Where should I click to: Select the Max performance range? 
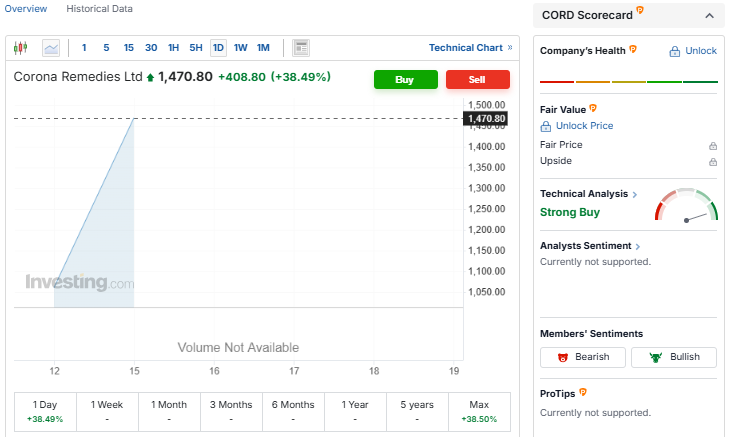pyautogui.click(x=479, y=411)
